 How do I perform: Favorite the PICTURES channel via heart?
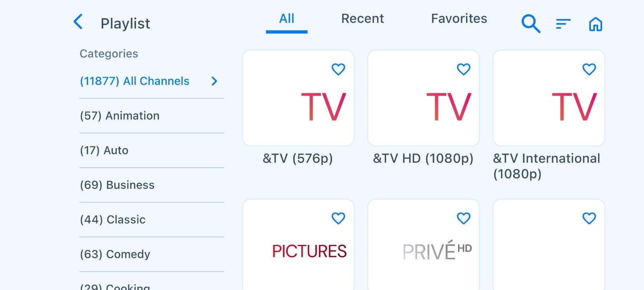338,218
